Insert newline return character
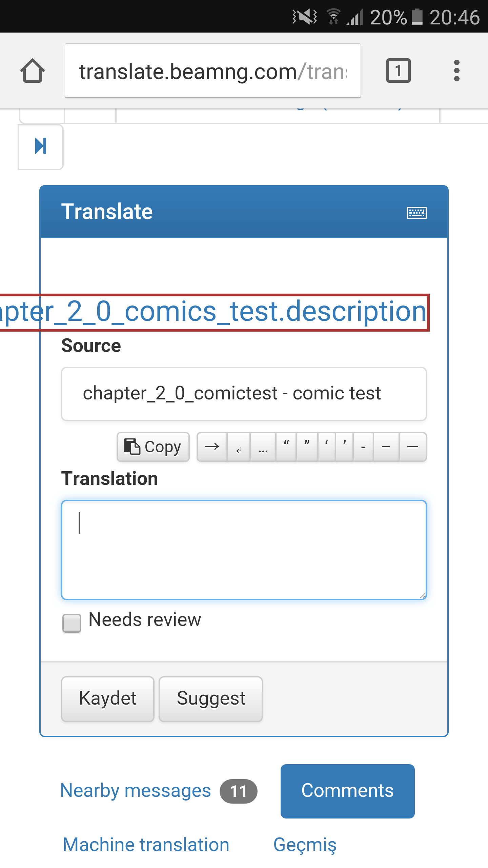Screen dimensions: 488x868 [x=239, y=447]
